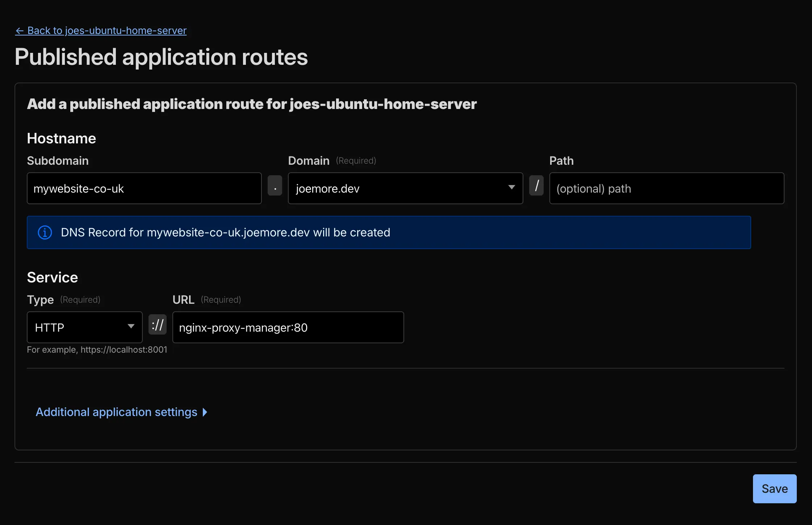Focus the Subdomain field containing mywebsite-co-uk

pos(144,188)
